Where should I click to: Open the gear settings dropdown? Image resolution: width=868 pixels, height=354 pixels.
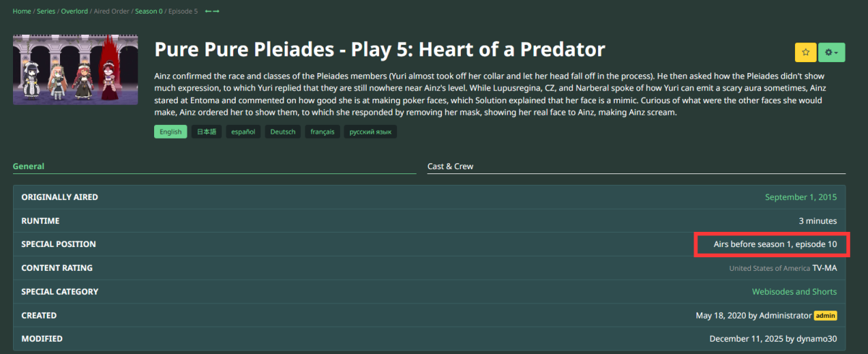831,52
